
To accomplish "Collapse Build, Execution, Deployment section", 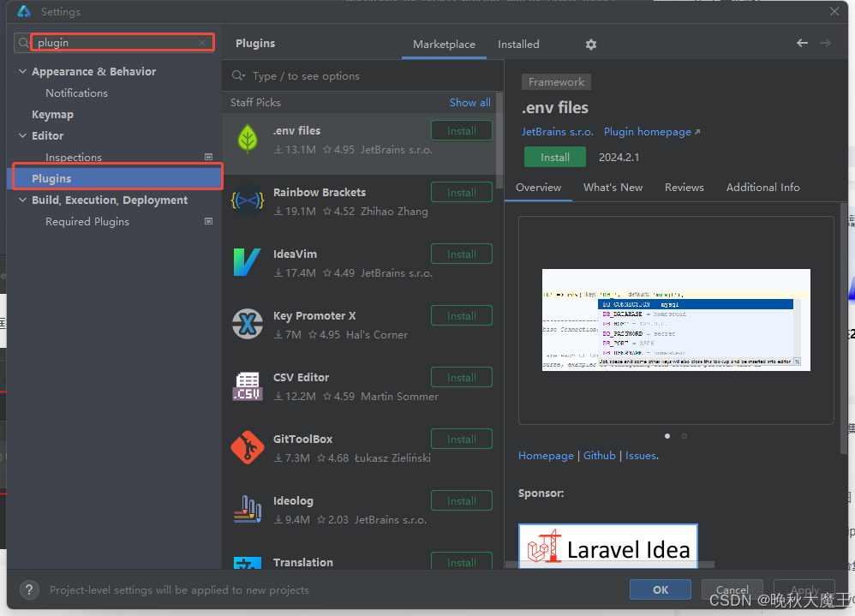I will pyautogui.click(x=23, y=200).
